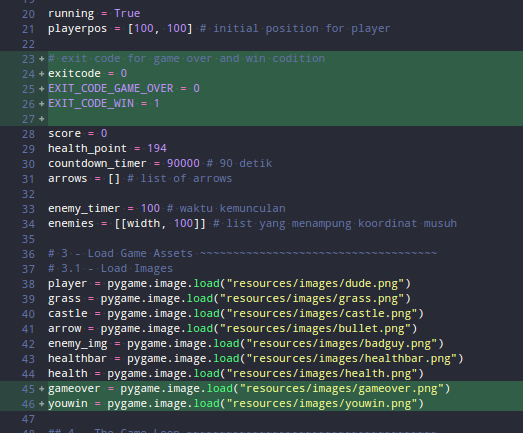Viewport: 523px width, 433px height.
Task: Click the string 'resources/images/castle.png'
Action: click(322, 314)
